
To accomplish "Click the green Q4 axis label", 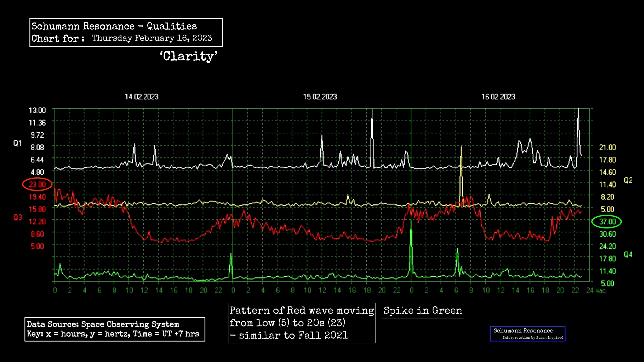I will pos(628,255).
